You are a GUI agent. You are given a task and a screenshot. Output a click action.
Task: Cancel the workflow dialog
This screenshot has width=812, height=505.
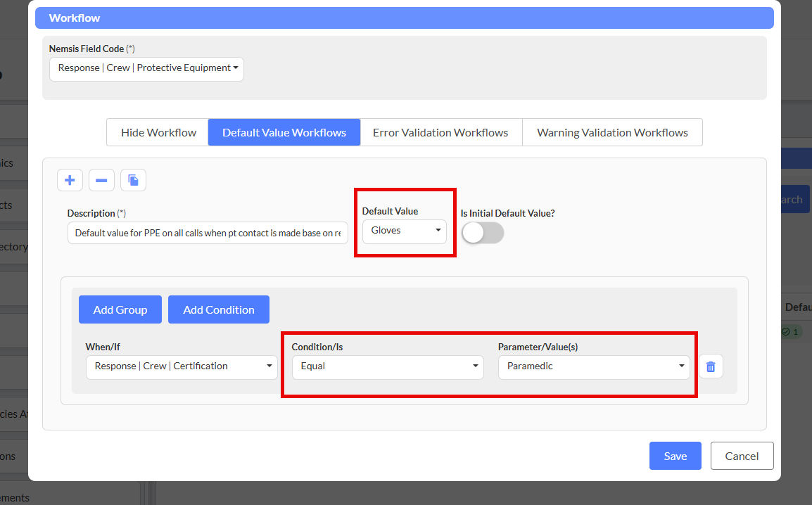click(742, 456)
